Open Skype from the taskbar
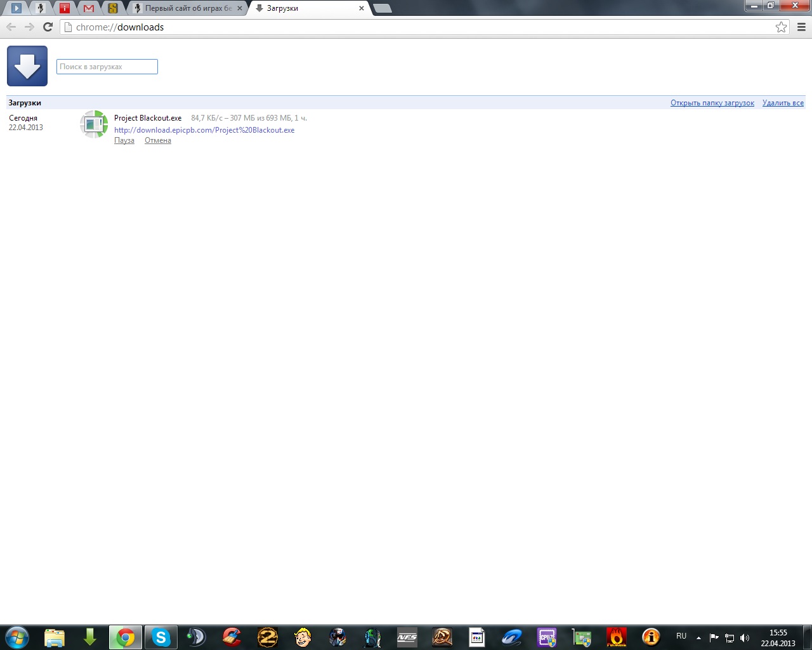812x650 pixels. pyautogui.click(x=161, y=637)
